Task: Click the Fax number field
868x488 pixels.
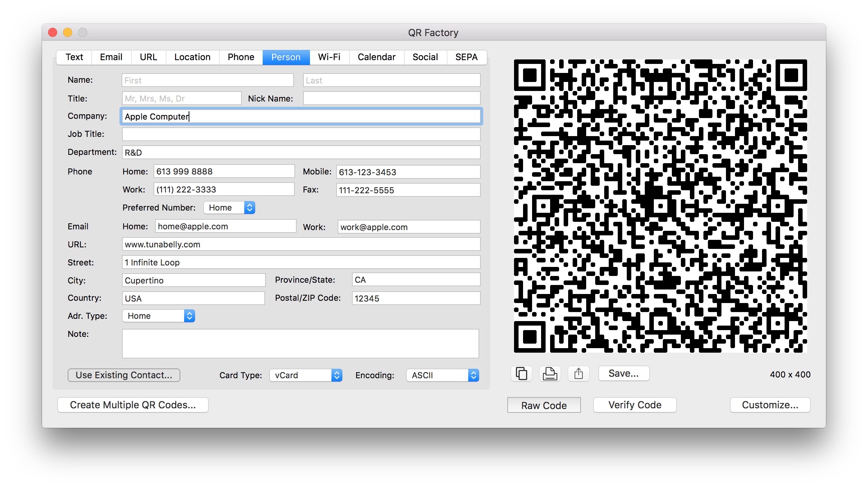Action: (x=408, y=190)
